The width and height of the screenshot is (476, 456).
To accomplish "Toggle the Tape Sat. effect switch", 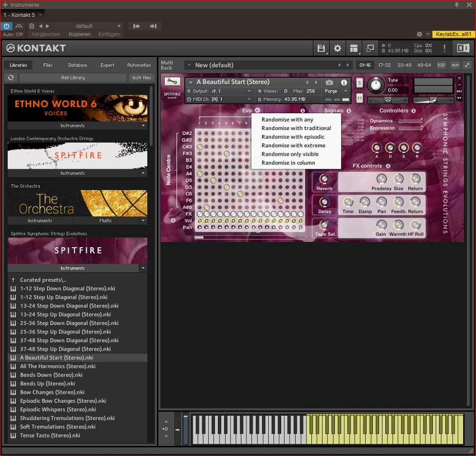I will (x=324, y=225).
